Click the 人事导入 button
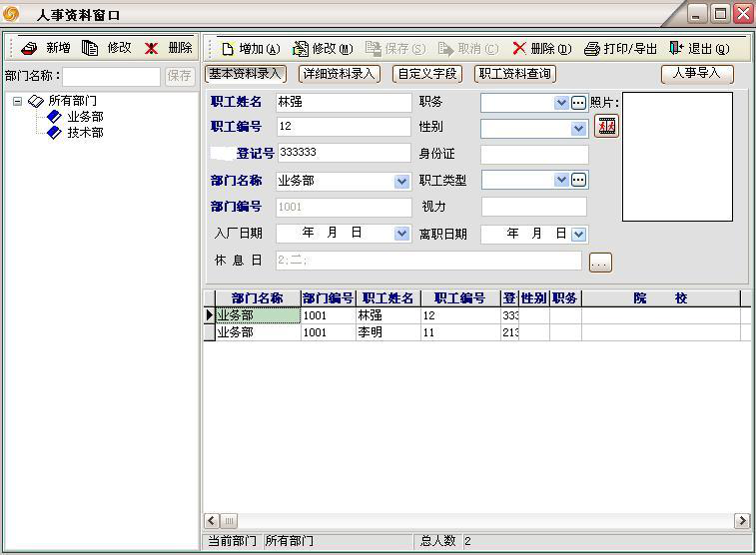Image resolution: width=756 pixels, height=555 pixels. 697,74
